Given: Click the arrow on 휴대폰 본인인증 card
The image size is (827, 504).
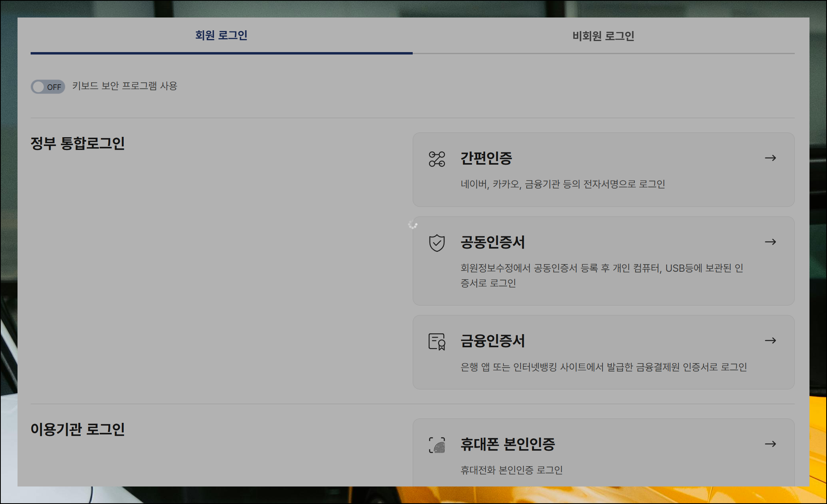Looking at the screenshot, I should tap(770, 444).
